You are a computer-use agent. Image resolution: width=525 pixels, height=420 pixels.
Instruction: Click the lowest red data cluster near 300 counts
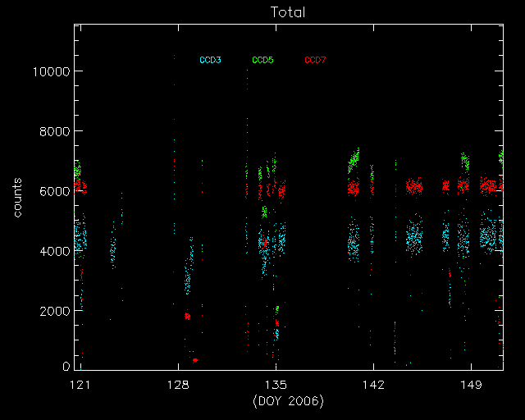(195, 359)
